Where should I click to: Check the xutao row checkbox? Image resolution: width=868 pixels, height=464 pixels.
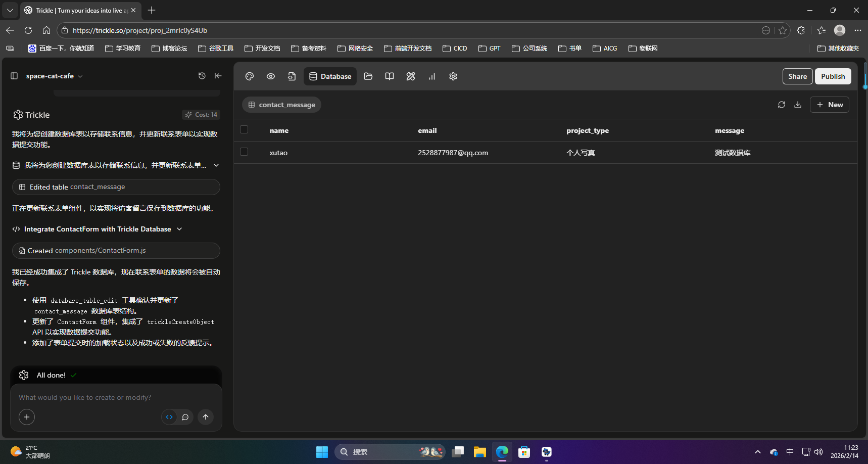[244, 152]
